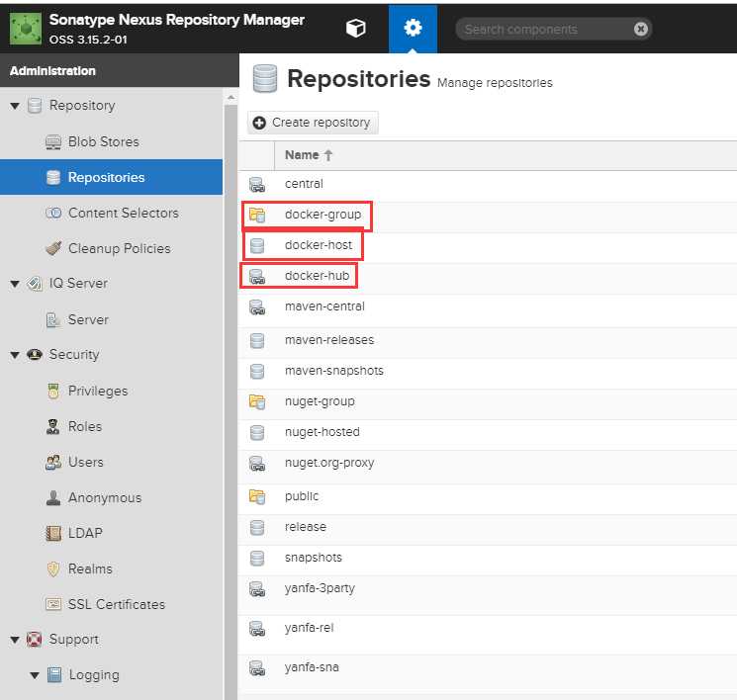Open the Realms settings item
This screenshot has height=700, width=737.
pyautogui.click(x=90, y=569)
